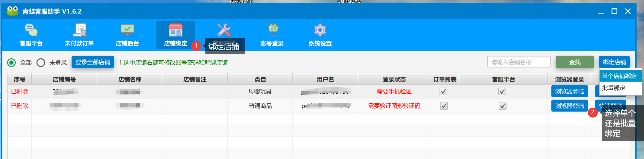
Task: Click the frog app logo
Action: coord(12,11)
